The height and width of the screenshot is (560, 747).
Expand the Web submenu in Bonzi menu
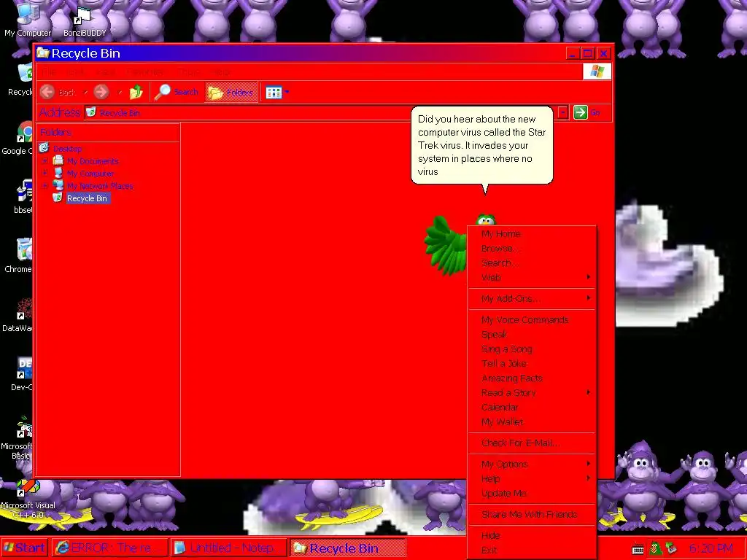point(532,277)
